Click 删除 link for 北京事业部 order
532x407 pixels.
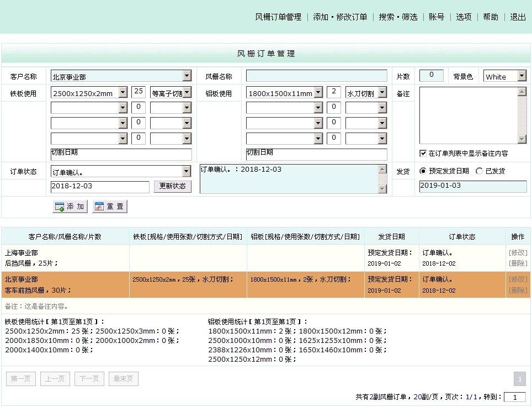click(x=518, y=290)
